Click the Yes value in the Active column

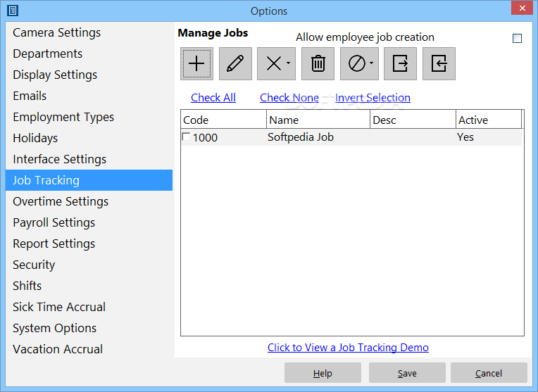pos(465,137)
